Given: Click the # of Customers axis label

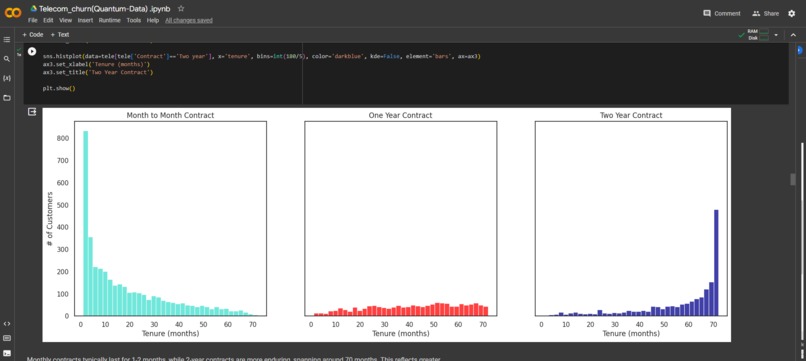Looking at the screenshot, I should pos(50,219).
